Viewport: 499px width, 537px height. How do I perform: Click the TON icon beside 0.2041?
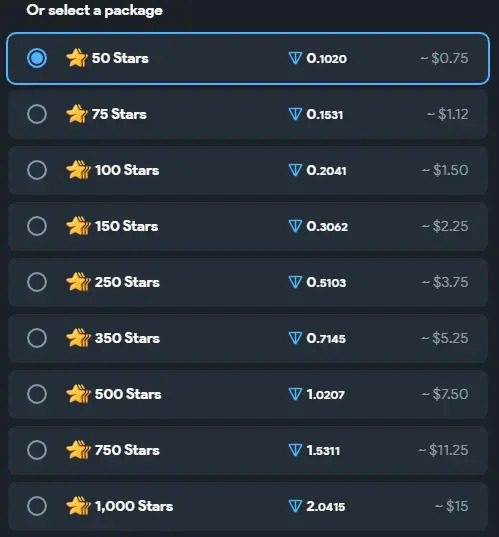click(295, 170)
